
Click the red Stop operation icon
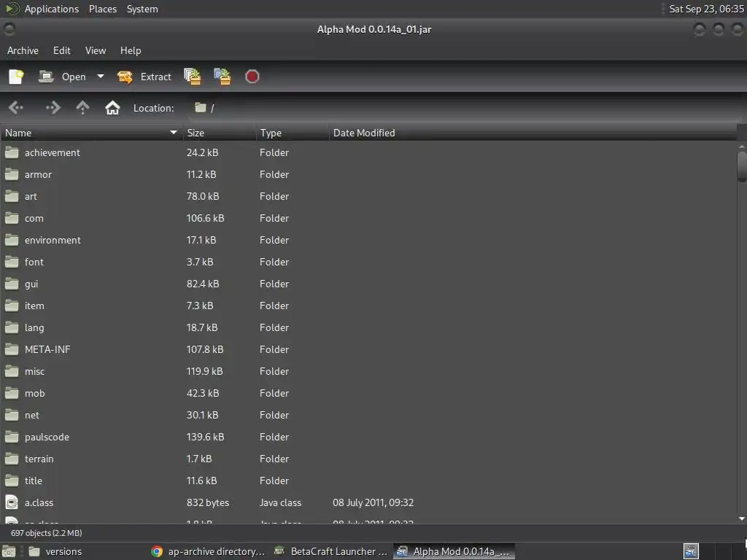[252, 77]
